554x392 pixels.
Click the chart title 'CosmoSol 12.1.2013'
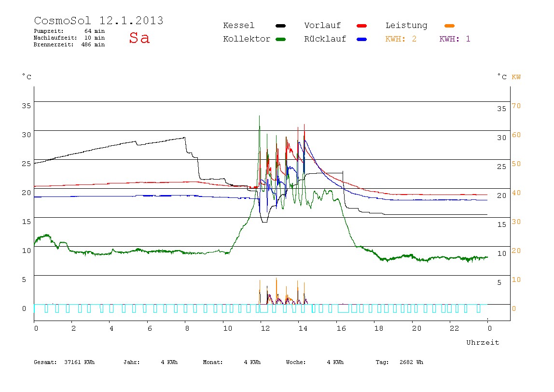[98, 20]
